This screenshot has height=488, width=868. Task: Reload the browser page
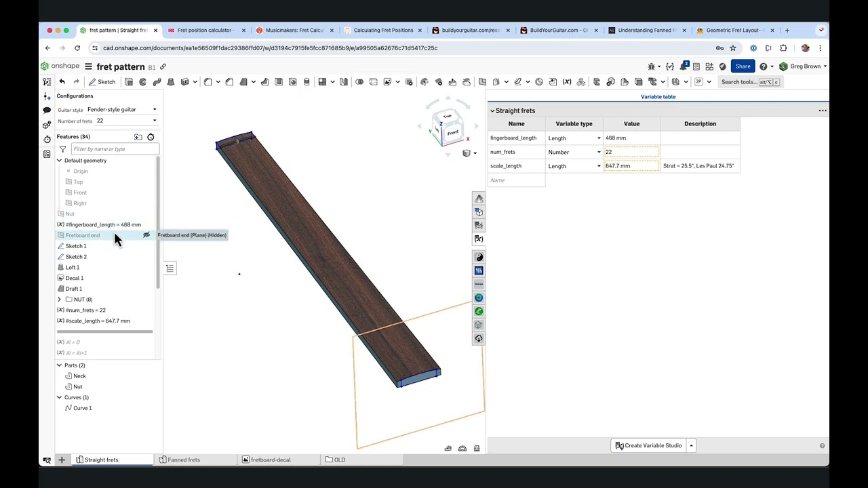tap(77, 48)
